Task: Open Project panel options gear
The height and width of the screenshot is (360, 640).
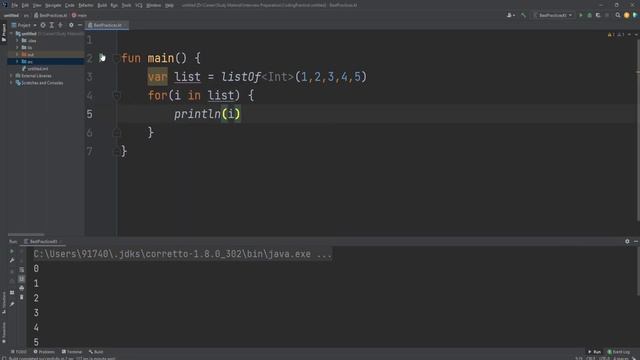Action: coord(71,25)
